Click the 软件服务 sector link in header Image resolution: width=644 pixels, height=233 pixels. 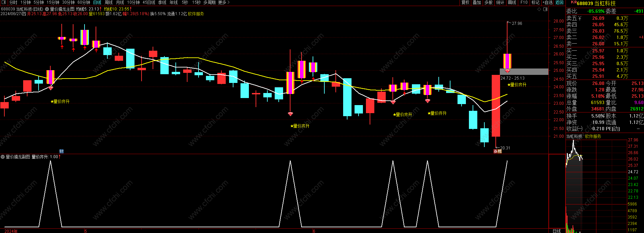click(x=196, y=14)
